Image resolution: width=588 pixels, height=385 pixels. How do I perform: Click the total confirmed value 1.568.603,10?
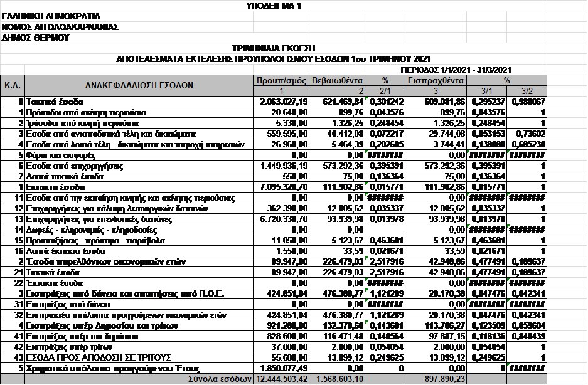(x=338, y=379)
